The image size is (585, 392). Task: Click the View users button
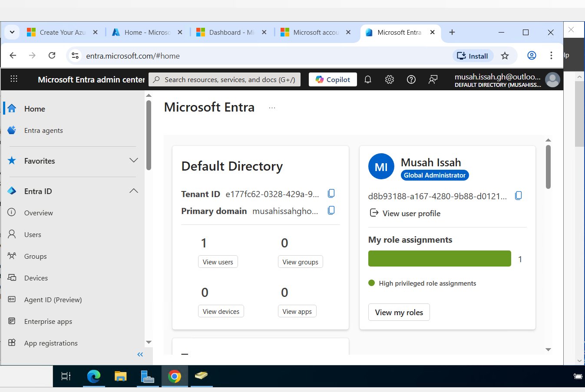coord(218,262)
